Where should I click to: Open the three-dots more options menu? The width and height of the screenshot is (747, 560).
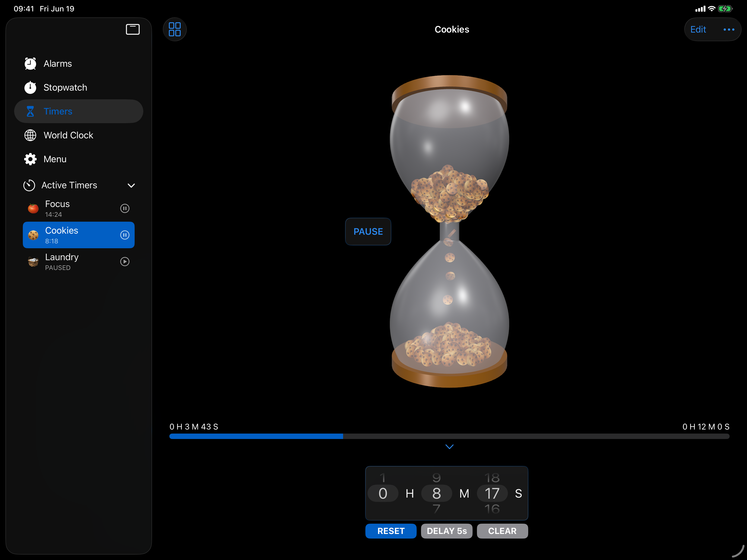[x=729, y=29]
